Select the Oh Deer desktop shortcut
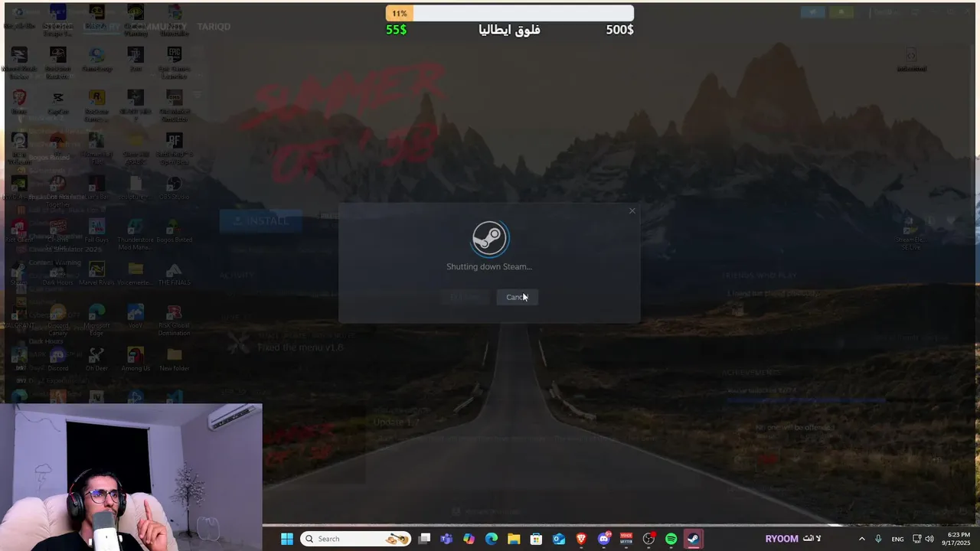The width and height of the screenshot is (980, 551). (x=96, y=360)
